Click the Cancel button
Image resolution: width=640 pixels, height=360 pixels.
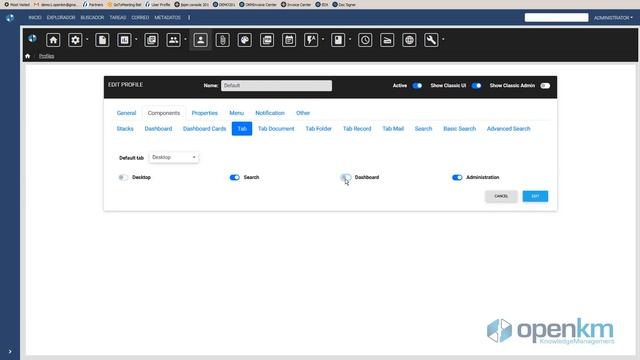pyautogui.click(x=501, y=196)
